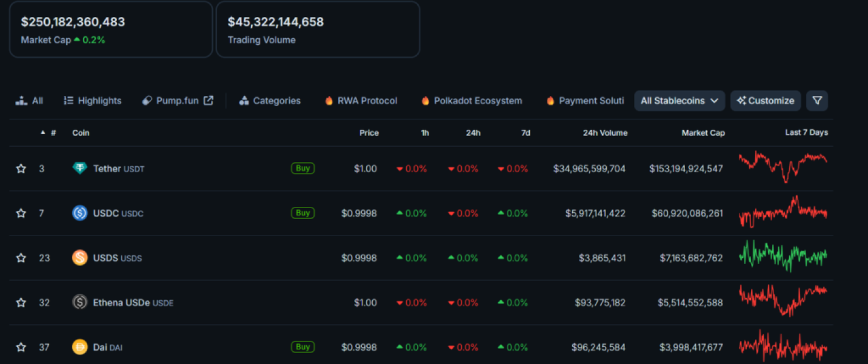
Task: Click the USDC coin logo icon
Action: 80,213
